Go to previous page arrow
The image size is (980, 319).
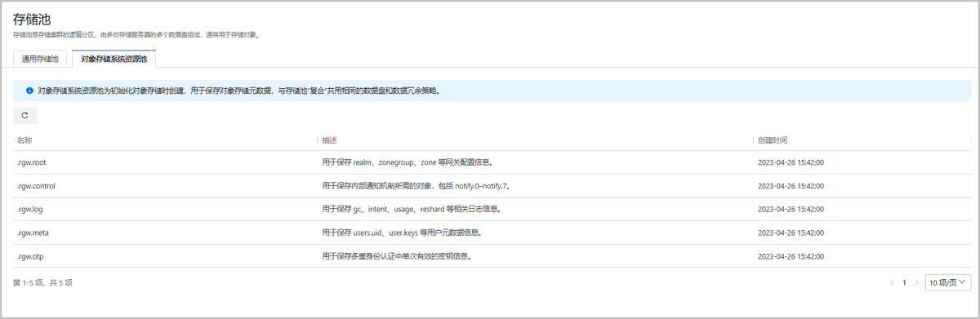click(x=891, y=282)
